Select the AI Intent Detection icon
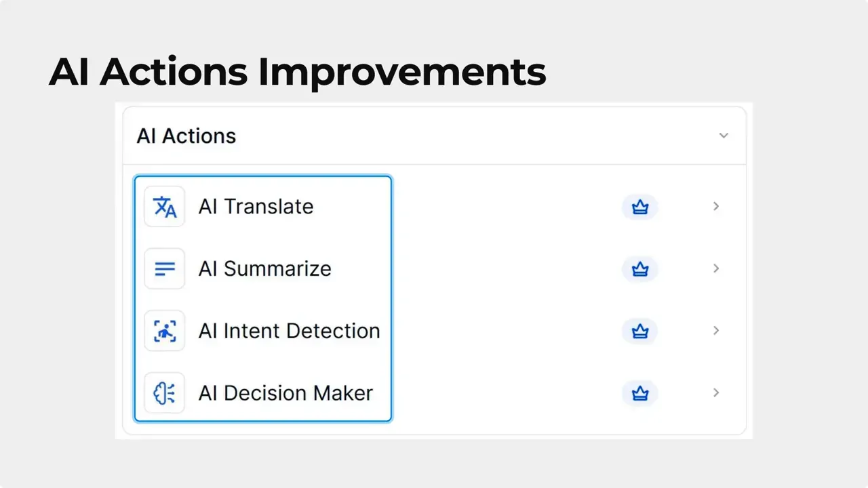The height and width of the screenshot is (488, 868). [164, 331]
